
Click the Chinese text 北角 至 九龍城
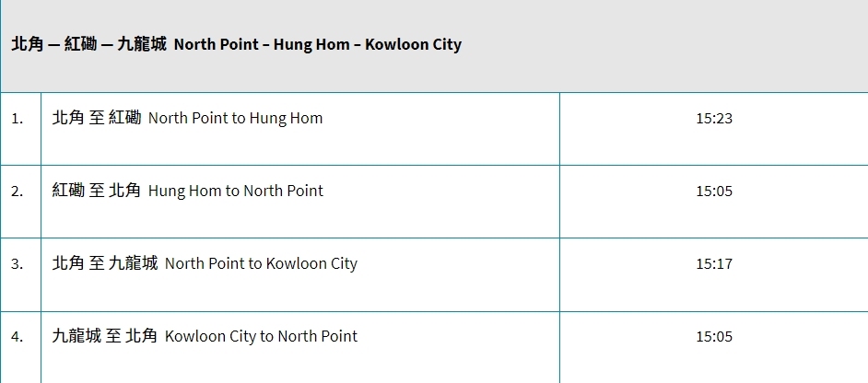[x=105, y=263]
